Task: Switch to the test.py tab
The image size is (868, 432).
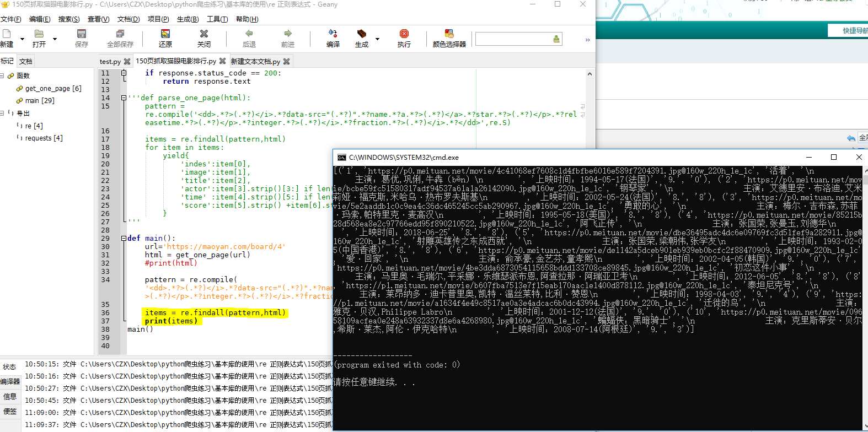Action: click(x=110, y=62)
